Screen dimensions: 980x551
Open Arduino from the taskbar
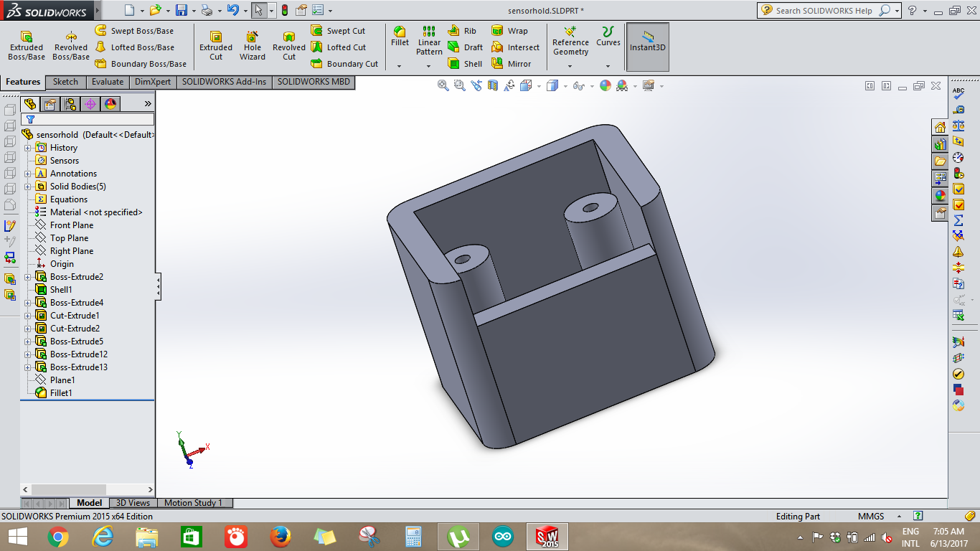tap(503, 537)
